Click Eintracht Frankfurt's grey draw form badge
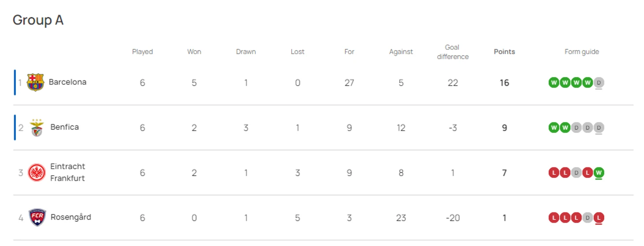Screen dimensions: 644x246 tap(576, 173)
